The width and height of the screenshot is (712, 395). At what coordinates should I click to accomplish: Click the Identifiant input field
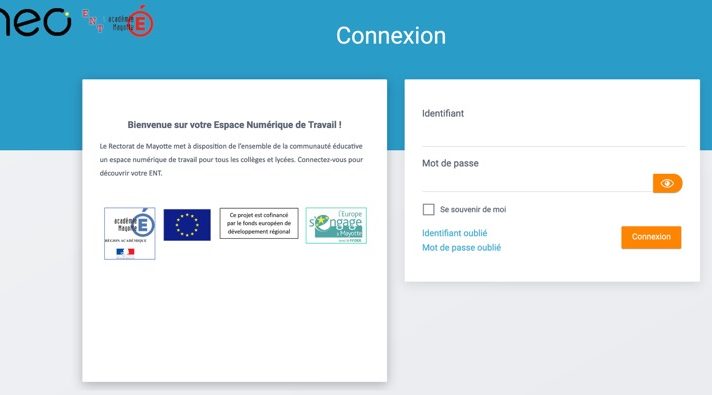[x=554, y=135]
